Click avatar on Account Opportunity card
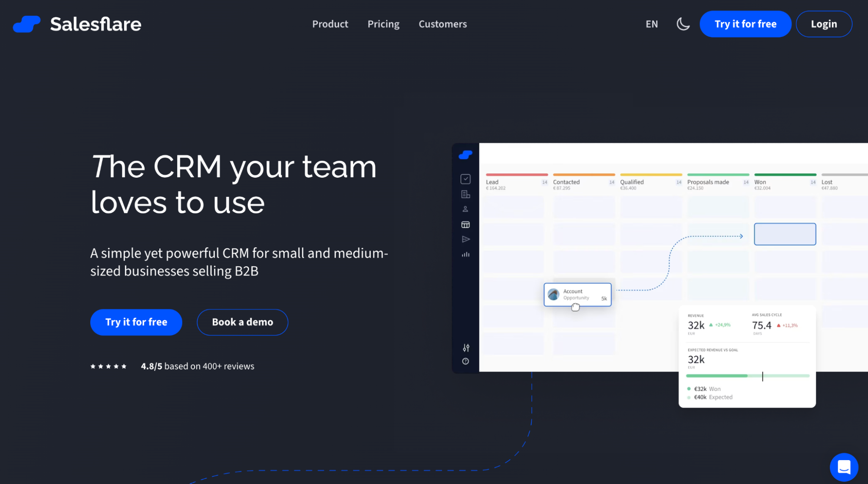 pyautogui.click(x=553, y=295)
